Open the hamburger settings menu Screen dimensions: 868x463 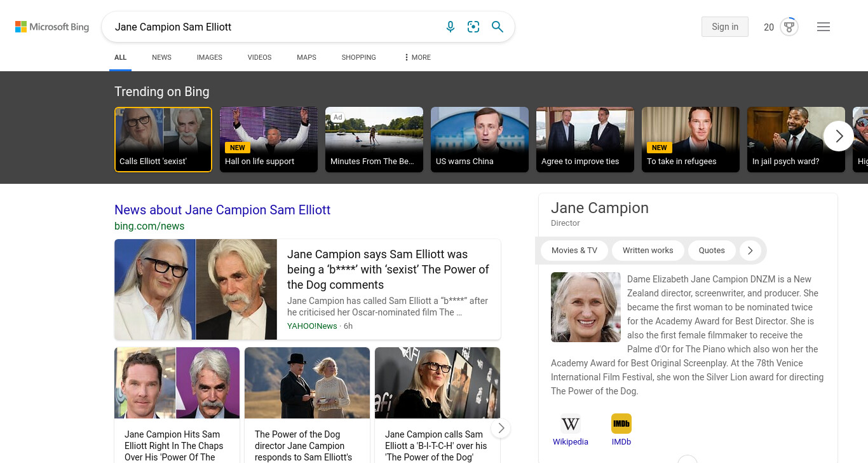(824, 27)
